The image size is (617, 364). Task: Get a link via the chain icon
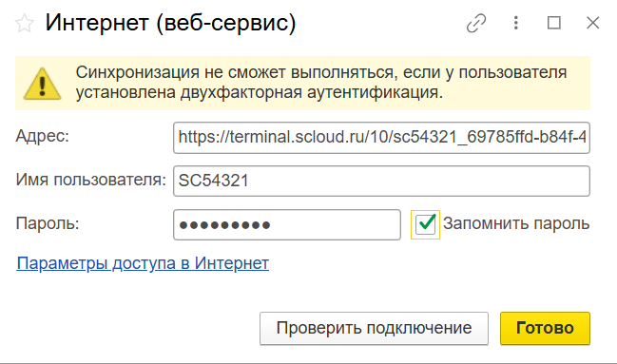pyautogui.click(x=476, y=23)
